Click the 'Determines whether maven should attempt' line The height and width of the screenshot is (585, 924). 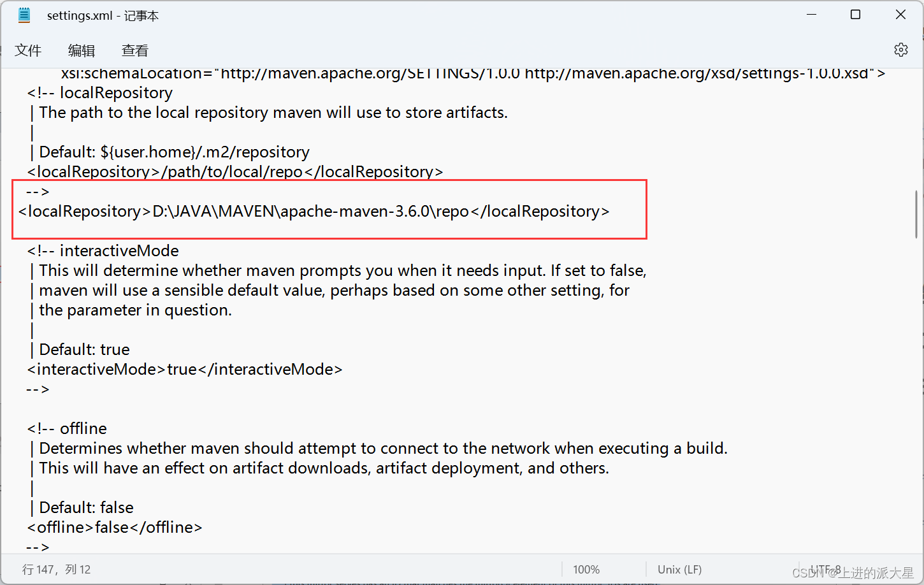pos(378,449)
